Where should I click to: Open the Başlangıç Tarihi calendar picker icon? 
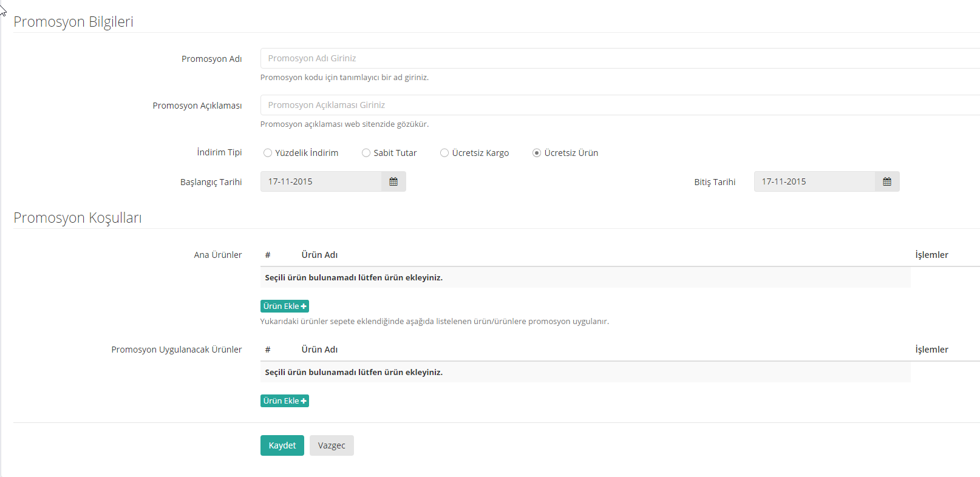coord(393,181)
